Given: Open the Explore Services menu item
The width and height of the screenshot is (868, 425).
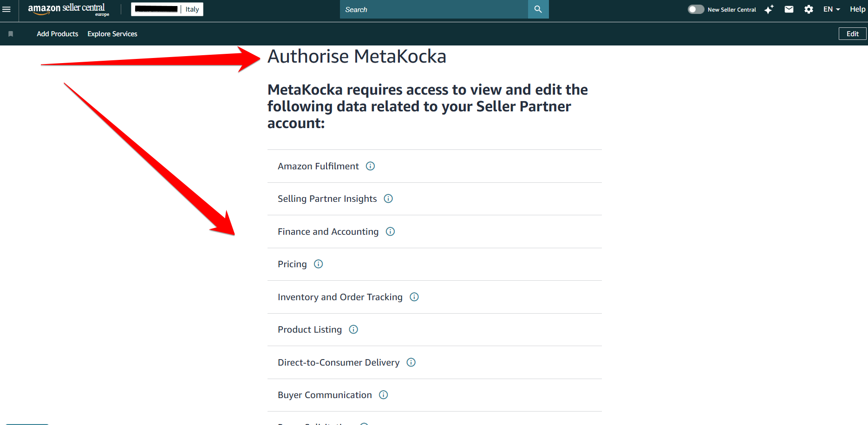Looking at the screenshot, I should click(x=112, y=34).
